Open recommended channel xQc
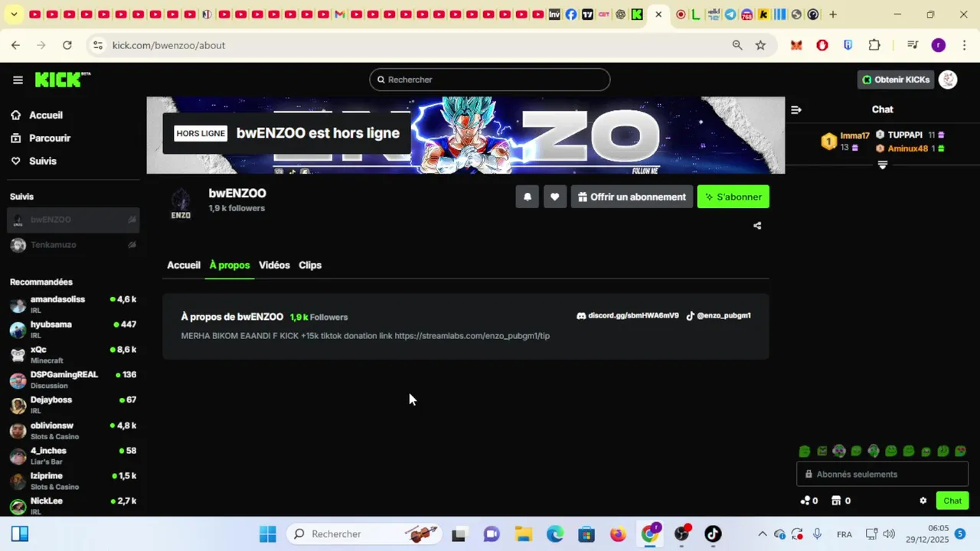 73,354
